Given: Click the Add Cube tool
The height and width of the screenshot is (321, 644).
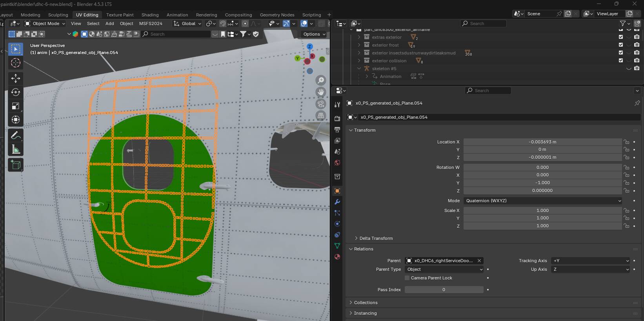Looking at the screenshot, I should 16,165.
